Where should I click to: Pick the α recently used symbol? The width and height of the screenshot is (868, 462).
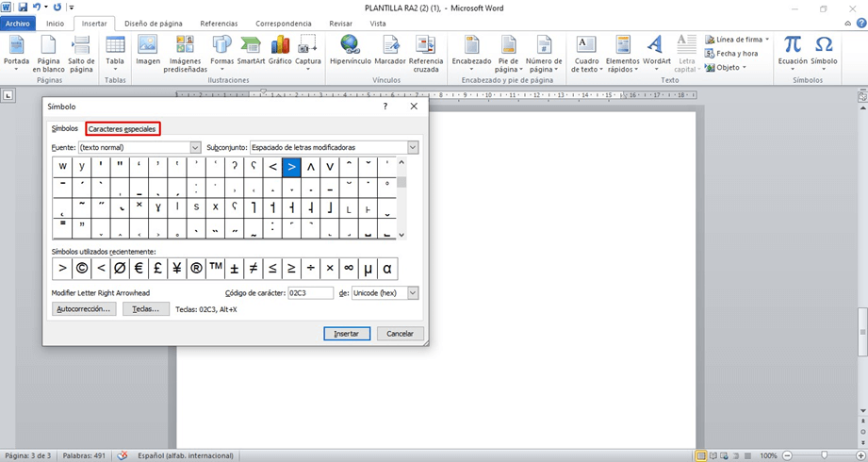(x=387, y=268)
